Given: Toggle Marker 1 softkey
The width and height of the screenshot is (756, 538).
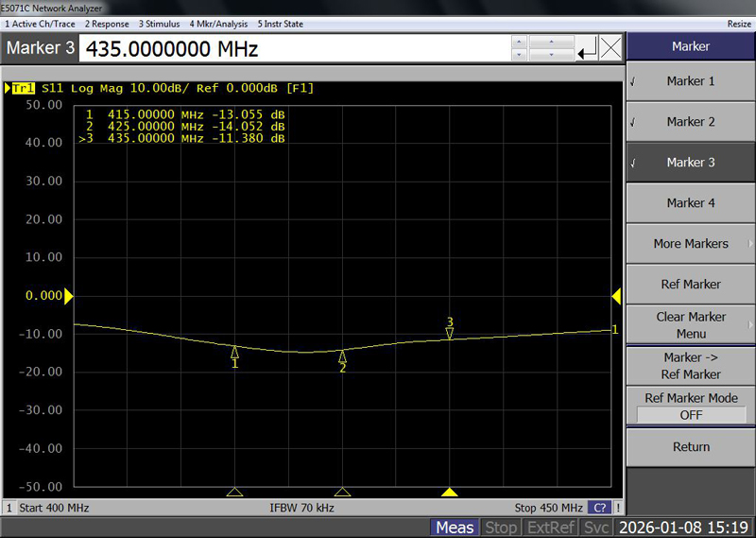Looking at the screenshot, I should [690, 81].
